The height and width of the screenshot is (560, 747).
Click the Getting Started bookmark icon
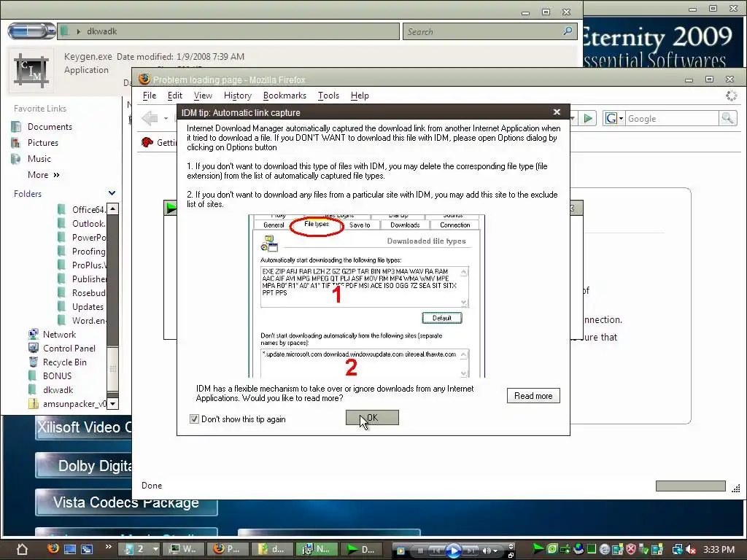(147, 142)
